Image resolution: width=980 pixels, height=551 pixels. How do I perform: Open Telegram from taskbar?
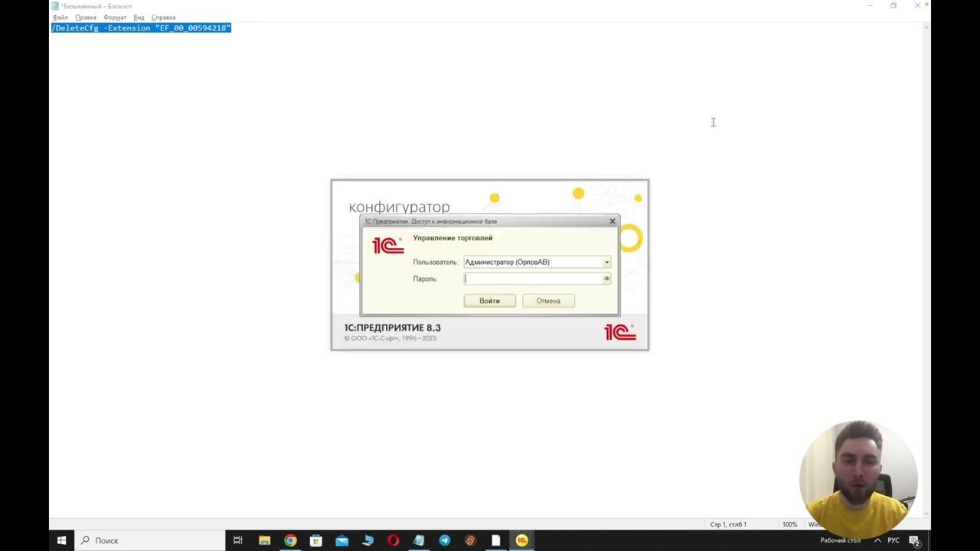pyautogui.click(x=444, y=540)
